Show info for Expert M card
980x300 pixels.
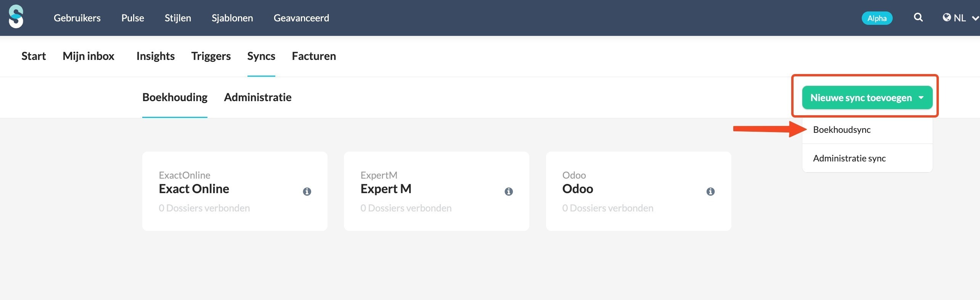[509, 191]
